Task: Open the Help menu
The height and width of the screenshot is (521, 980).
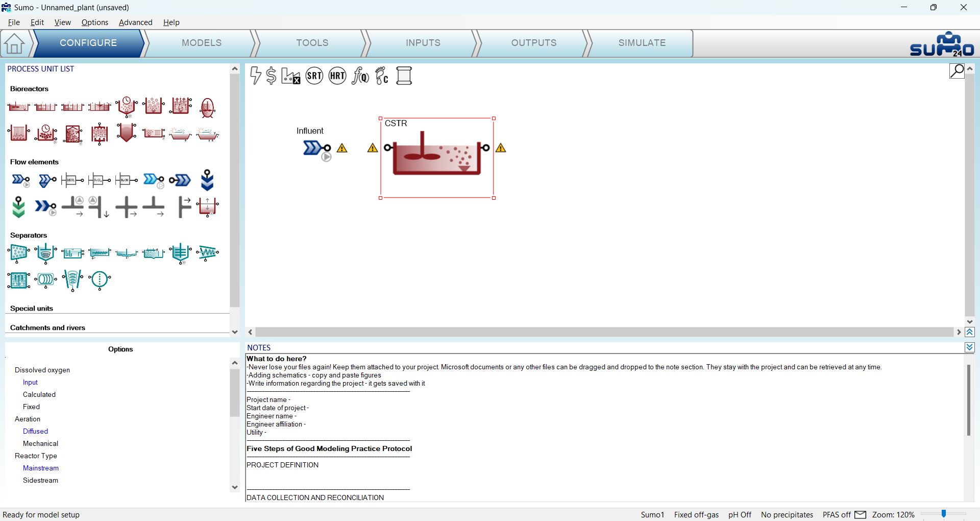Action: 171,22
